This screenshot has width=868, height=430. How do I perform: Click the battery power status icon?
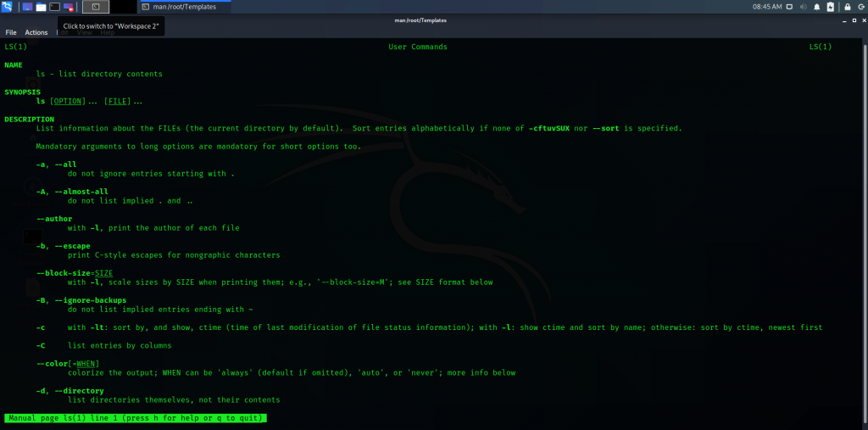pos(831,7)
